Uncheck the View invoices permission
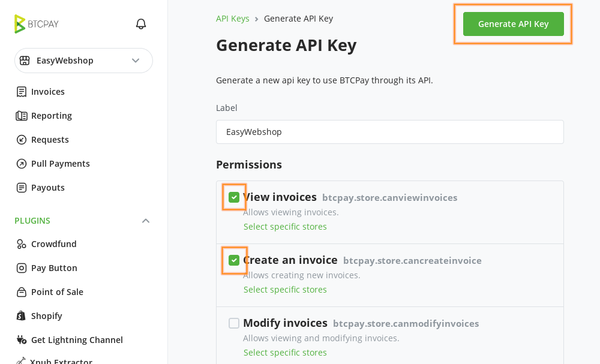 pos(233,197)
